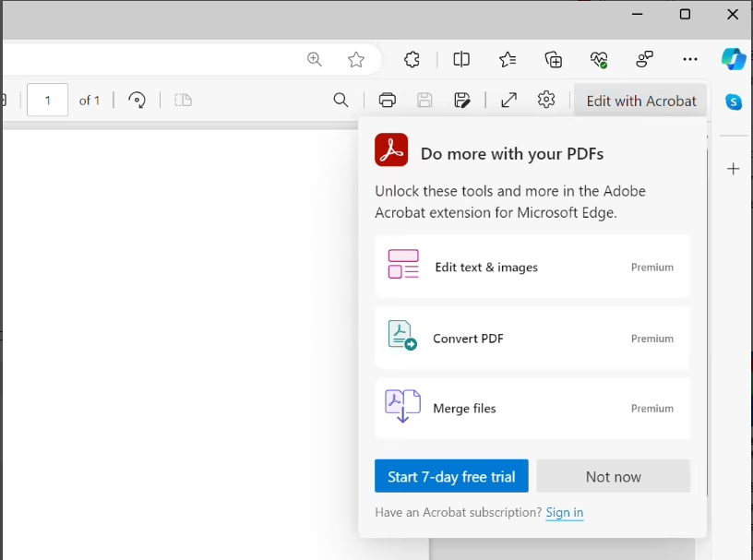Open Settings and more ellipsis menu

tap(690, 60)
